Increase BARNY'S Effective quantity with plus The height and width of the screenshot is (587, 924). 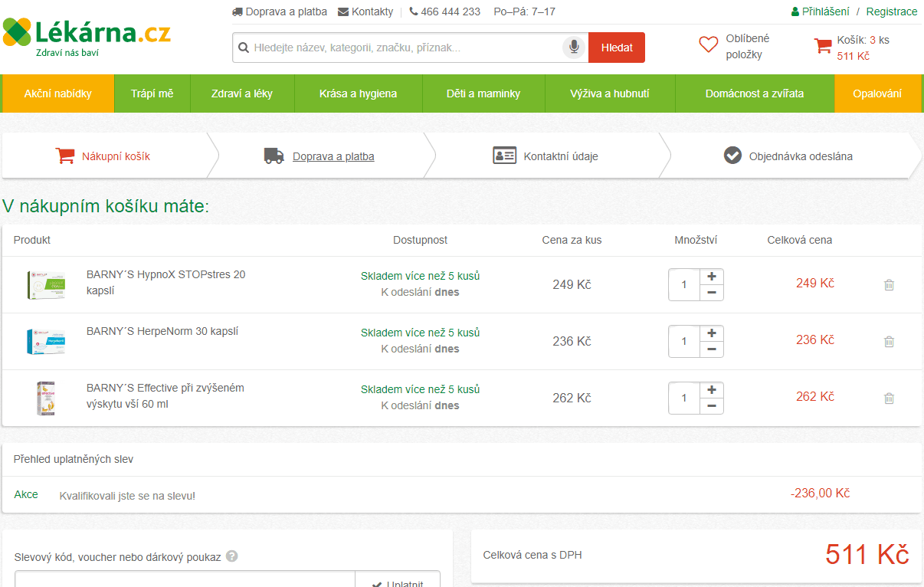712,390
